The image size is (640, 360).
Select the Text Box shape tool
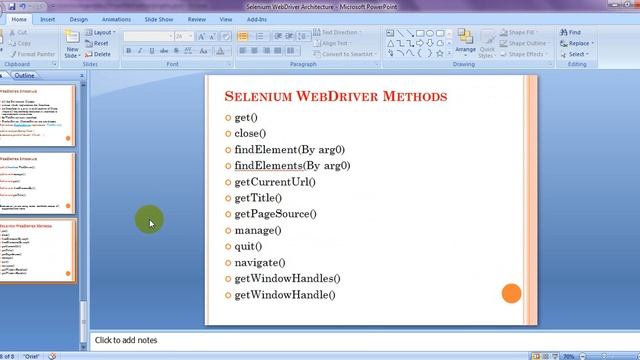(390, 33)
